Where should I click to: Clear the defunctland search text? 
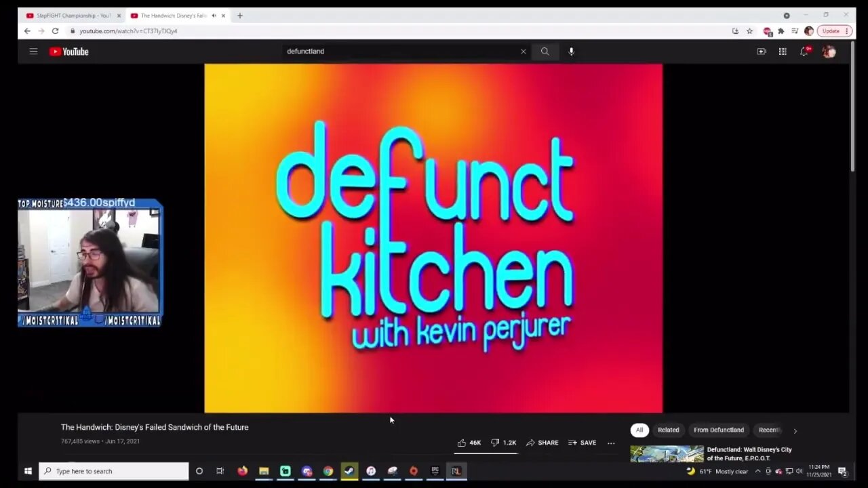click(x=523, y=52)
